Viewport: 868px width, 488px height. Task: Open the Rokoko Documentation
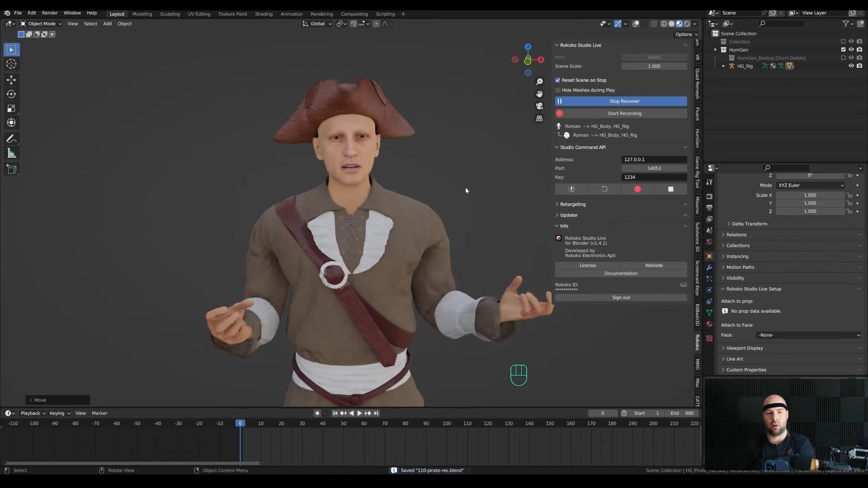(x=621, y=273)
